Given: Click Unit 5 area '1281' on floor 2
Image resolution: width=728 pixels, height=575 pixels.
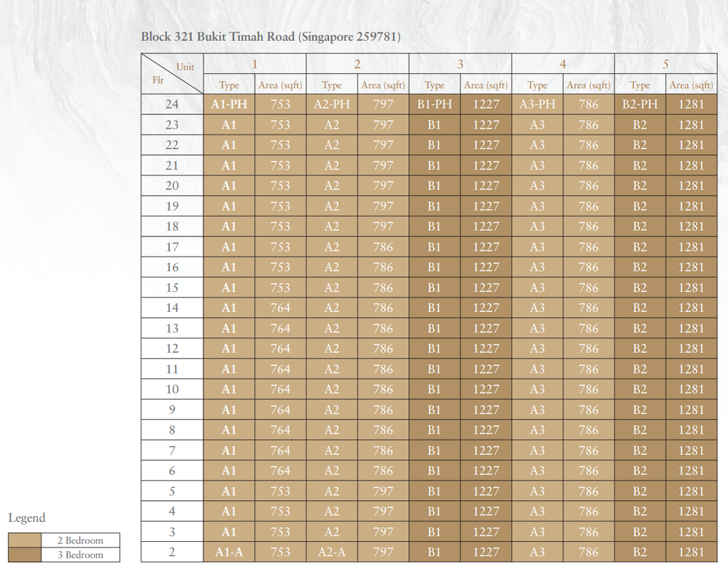Looking at the screenshot, I should (691, 552).
